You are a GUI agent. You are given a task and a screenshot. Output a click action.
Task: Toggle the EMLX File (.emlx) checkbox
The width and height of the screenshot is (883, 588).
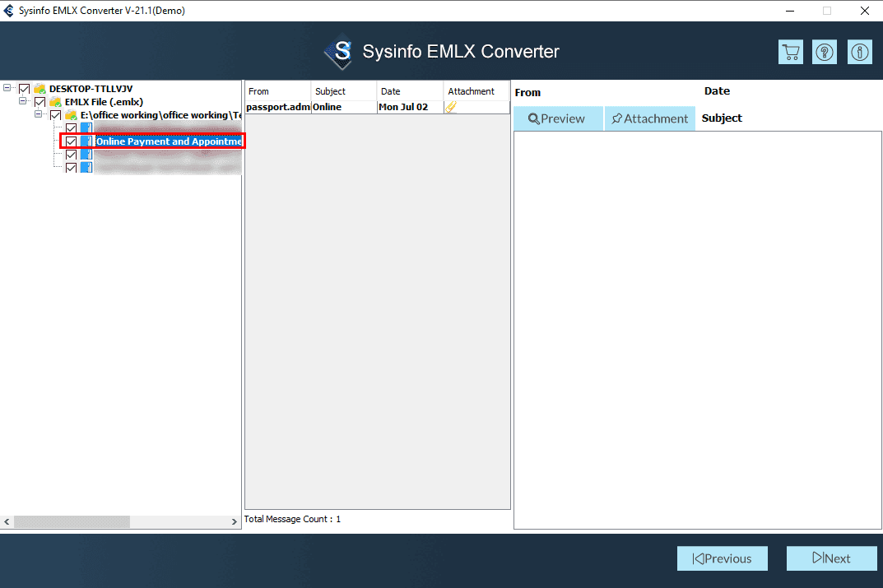click(40, 102)
